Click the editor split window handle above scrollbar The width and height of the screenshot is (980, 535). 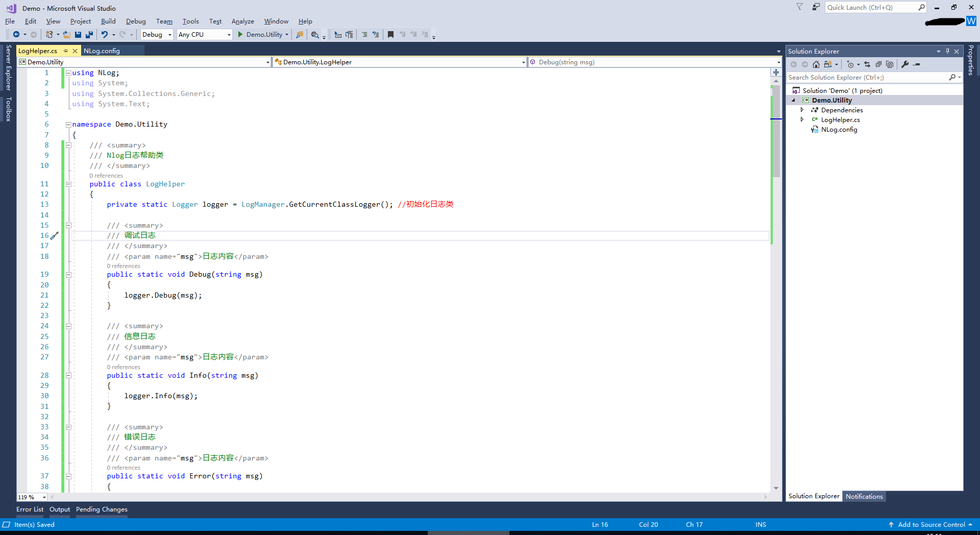[776, 72]
